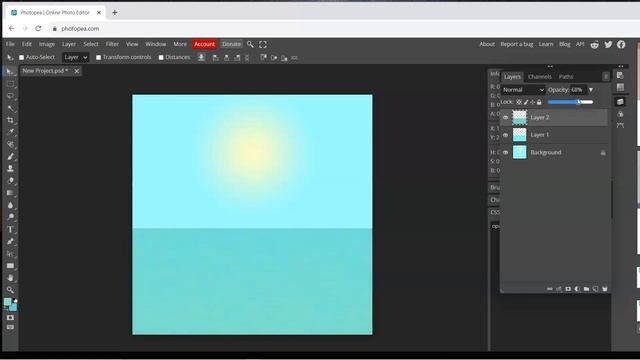
Task: Select the Type tool
Action: coord(10,229)
